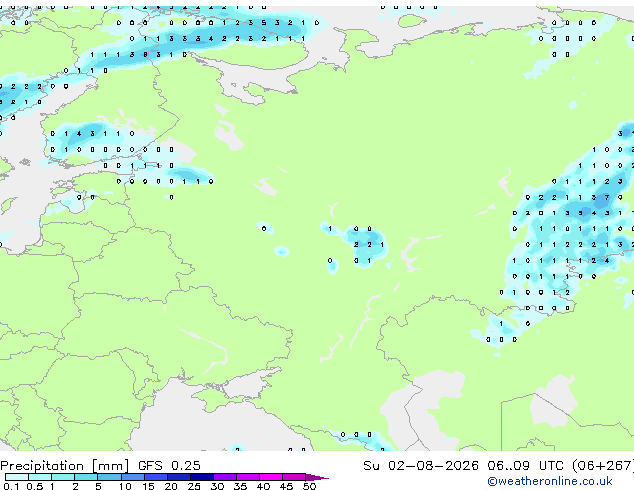Pick the 0.1–0.5 mm palest legend swatch

pos(17,477)
